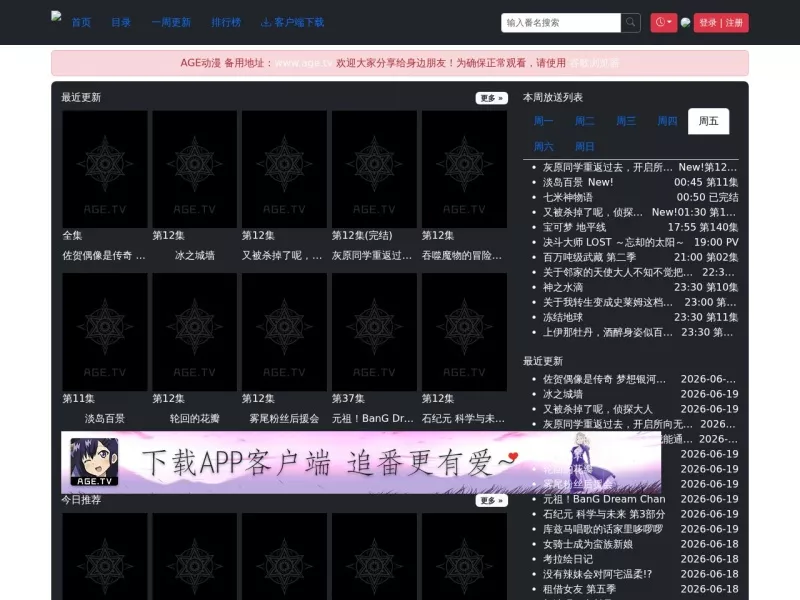Click the search magnifier button
The width and height of the screenshot is (800, 600).
[x=631, y=22]
